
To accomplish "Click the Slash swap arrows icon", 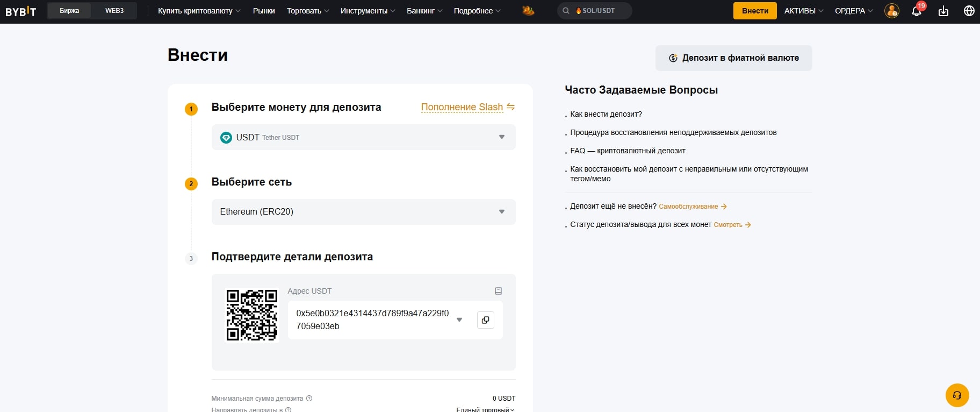I will pos(510,107).
